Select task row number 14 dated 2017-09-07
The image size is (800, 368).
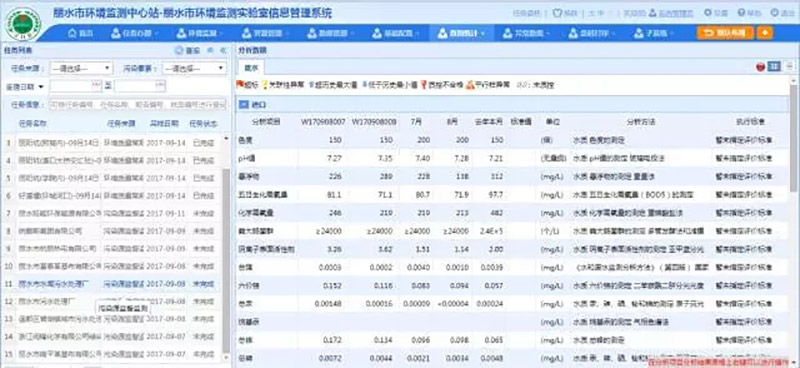pyautogui.click(x=112, y=337)
